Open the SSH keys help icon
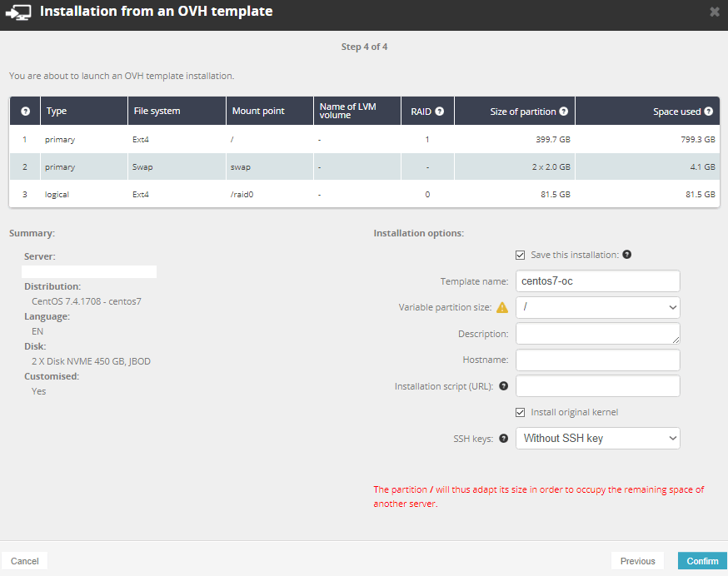This screenshot has height=576, width=728. click(503, 438)
